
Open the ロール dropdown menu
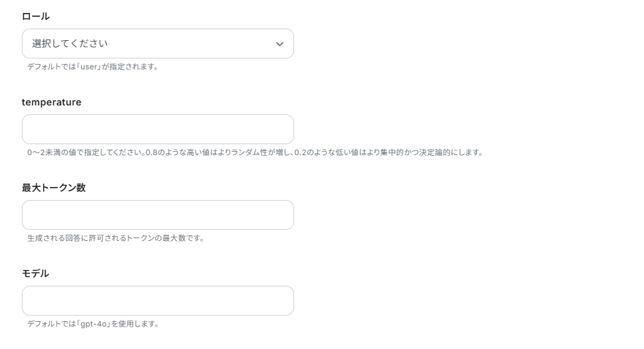[x=157, y=44]
